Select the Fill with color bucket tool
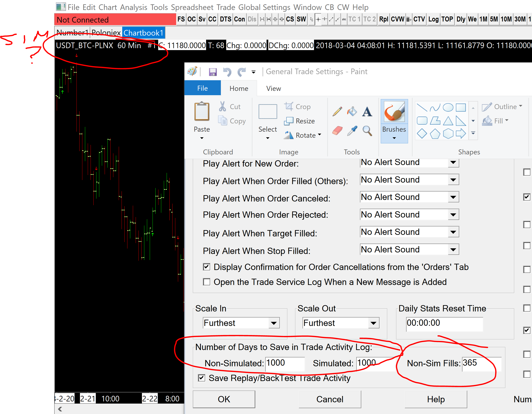The width and height of the screenshot is (532, 414). click(x=352, y=111)
